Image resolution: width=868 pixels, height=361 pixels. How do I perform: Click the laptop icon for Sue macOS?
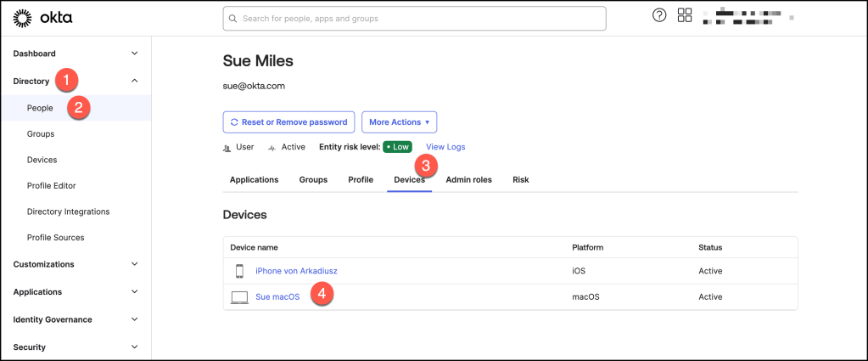click(x=239, y=297)
